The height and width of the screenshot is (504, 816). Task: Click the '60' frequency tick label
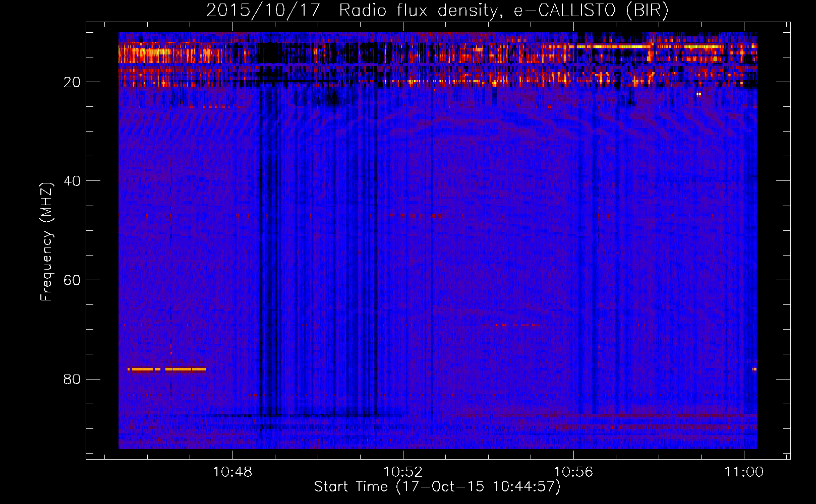(72, 280)
